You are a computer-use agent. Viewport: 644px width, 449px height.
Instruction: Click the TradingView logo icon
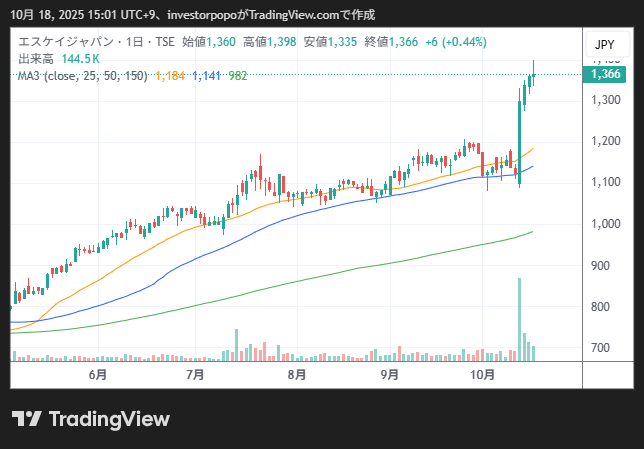[26, 419]
